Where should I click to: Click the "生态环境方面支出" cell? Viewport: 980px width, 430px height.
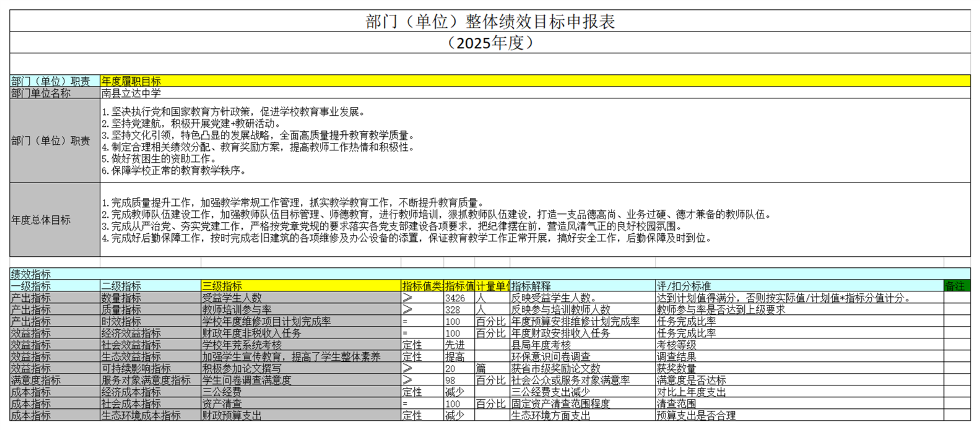click(583, 415)
